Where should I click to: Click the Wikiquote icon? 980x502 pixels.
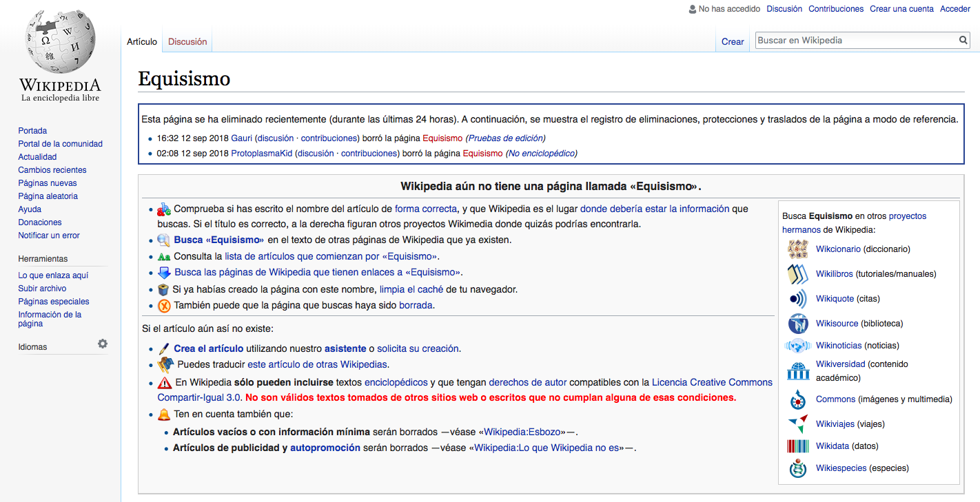(x=798, y=299)
